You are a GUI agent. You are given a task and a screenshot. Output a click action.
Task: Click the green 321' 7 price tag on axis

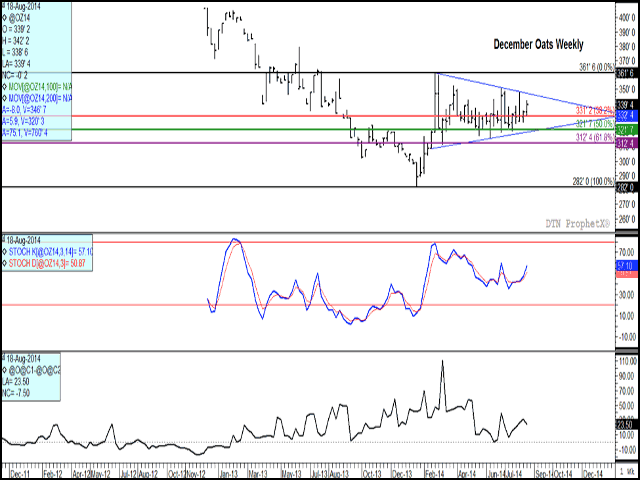(626, 129)
